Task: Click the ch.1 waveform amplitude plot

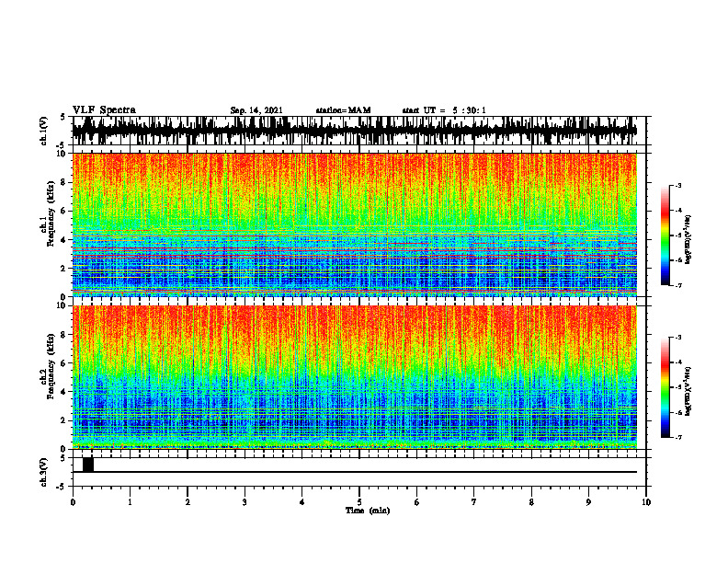Action: point(355,131)
